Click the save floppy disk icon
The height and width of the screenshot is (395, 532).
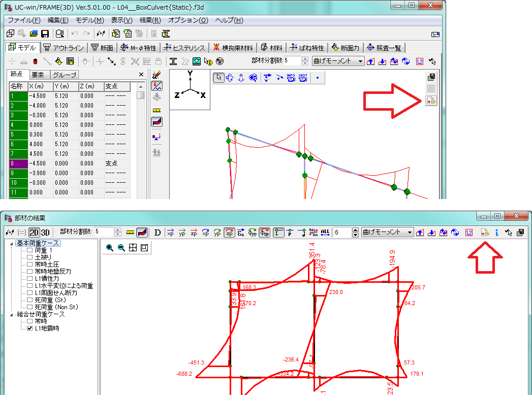(x=45, y=34)
